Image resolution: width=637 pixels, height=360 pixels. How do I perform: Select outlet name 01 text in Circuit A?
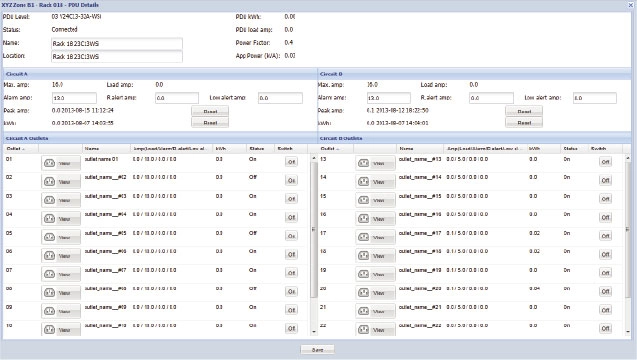point(101,159)
